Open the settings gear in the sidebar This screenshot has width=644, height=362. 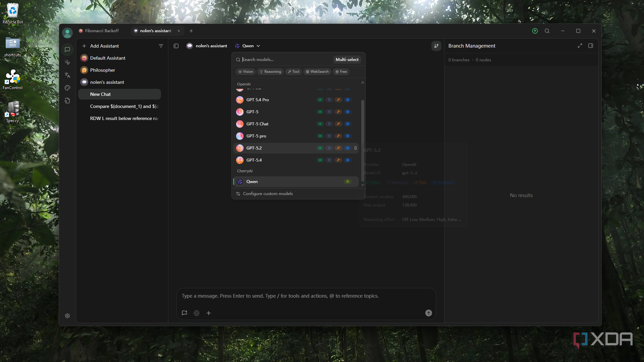67,316
